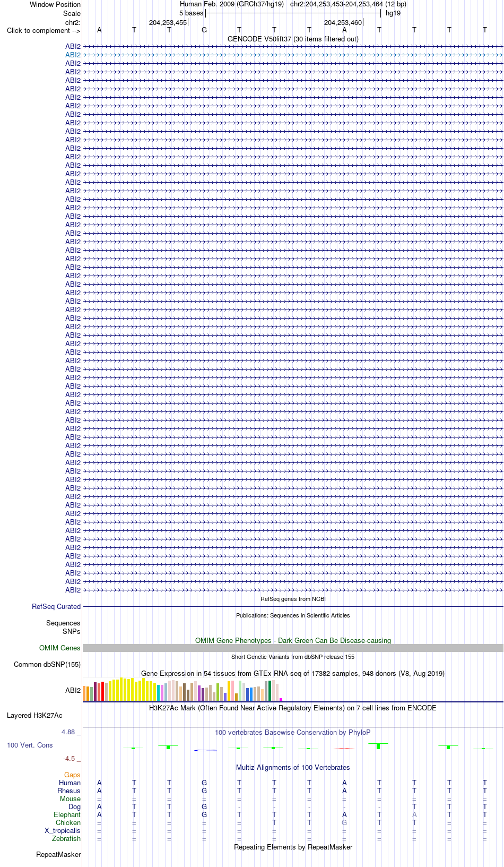504x867 pixels.
Task: Open '100 vertebrates Basewise Conservation by PhyloP' title
Action: point(293,732)
